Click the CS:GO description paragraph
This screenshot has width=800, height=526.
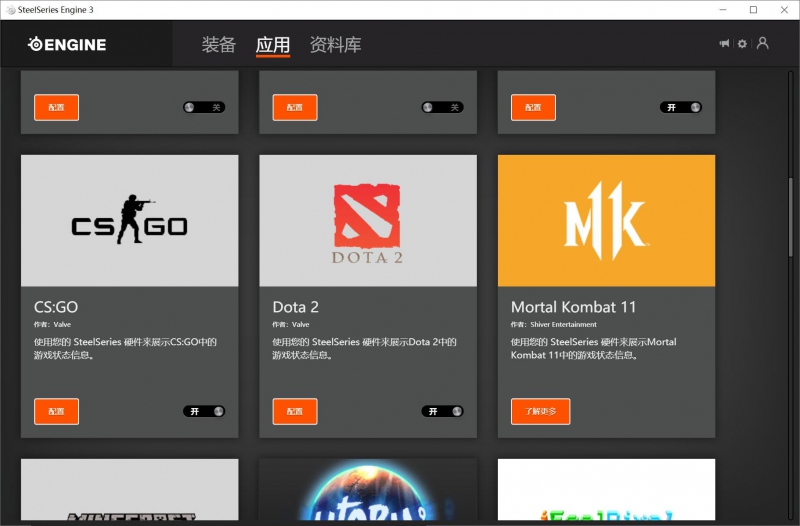click(x=126, y=348)
